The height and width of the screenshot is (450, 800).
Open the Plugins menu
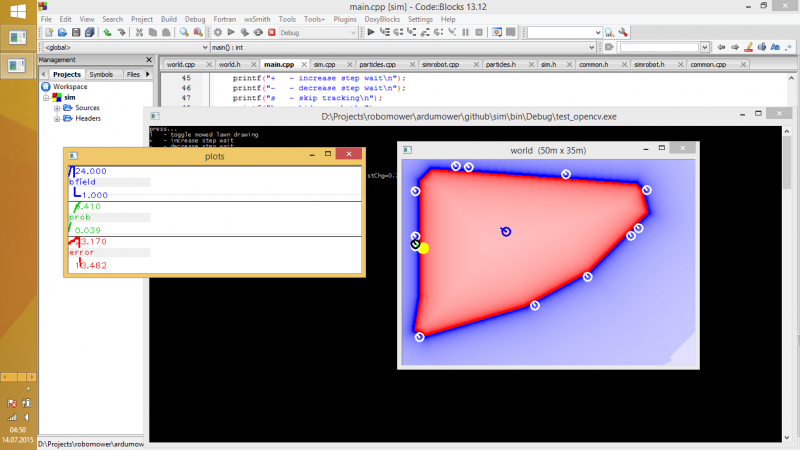[x=345, y=19]
